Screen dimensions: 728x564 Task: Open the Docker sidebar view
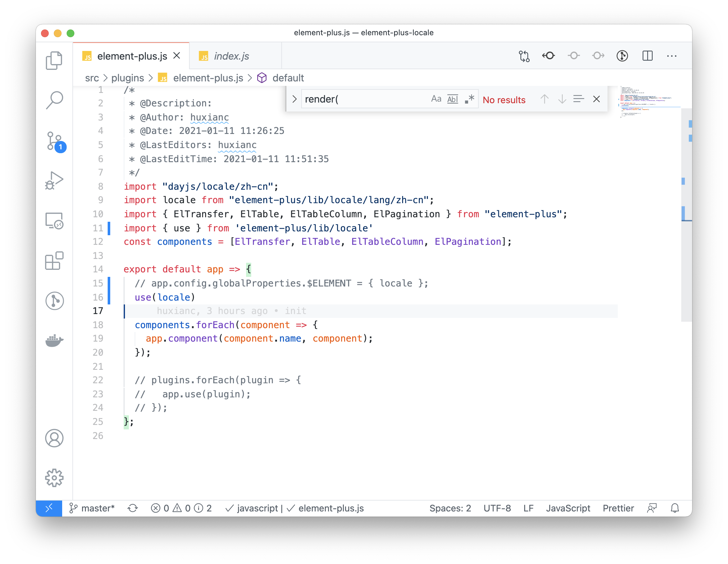54,340
